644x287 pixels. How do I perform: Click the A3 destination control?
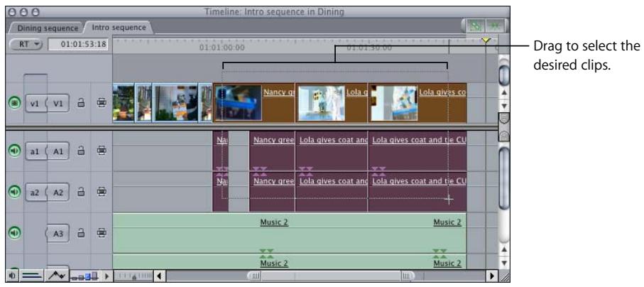(58, 233)
